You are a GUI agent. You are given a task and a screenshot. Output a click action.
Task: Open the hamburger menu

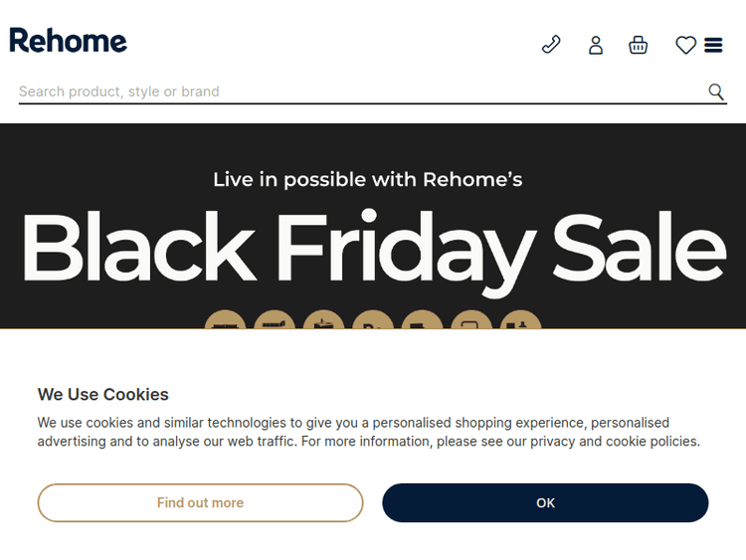click(713, 45)
